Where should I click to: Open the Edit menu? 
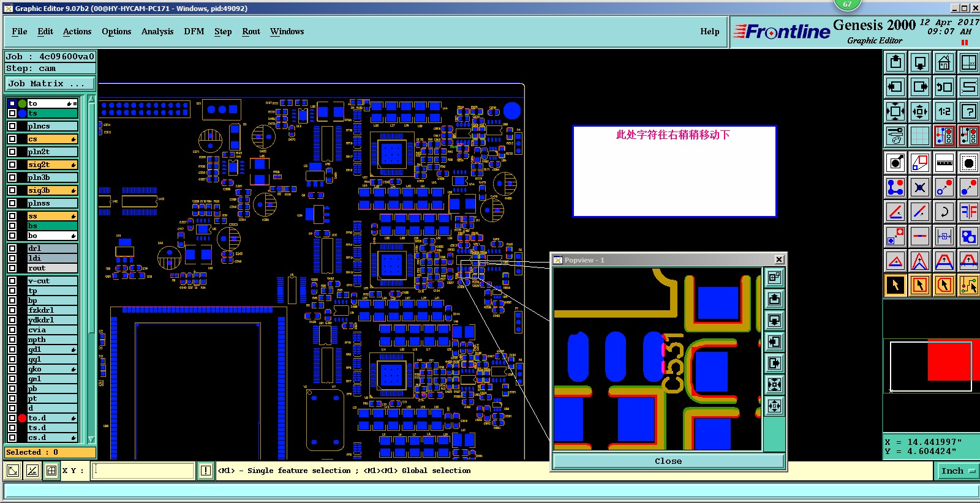pos(45,32)
